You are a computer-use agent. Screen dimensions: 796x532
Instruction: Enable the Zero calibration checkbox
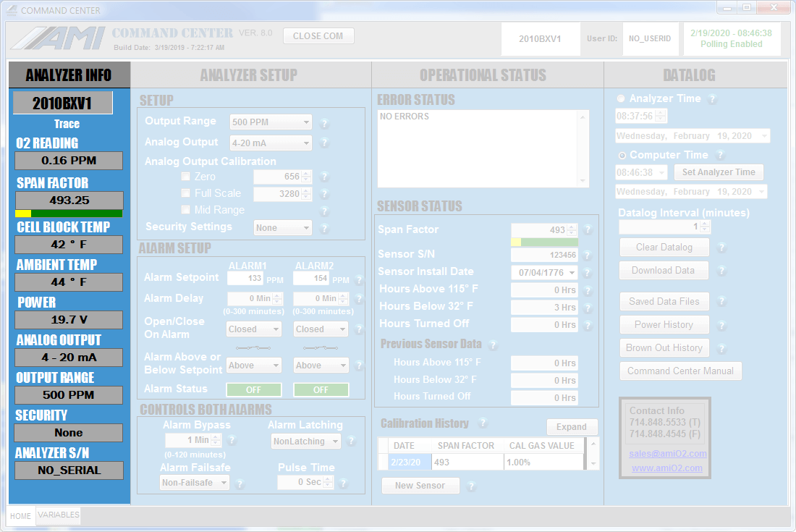186,177
